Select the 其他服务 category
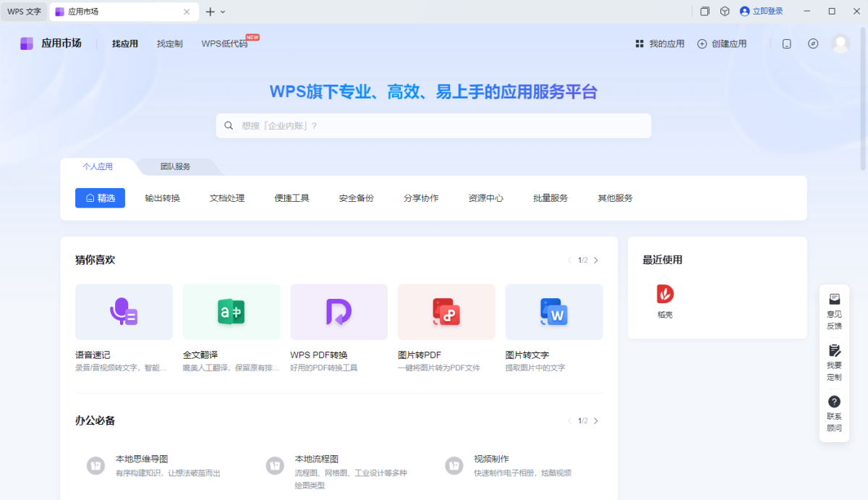Viewport: 868px width, 500px height. (616, 198)
